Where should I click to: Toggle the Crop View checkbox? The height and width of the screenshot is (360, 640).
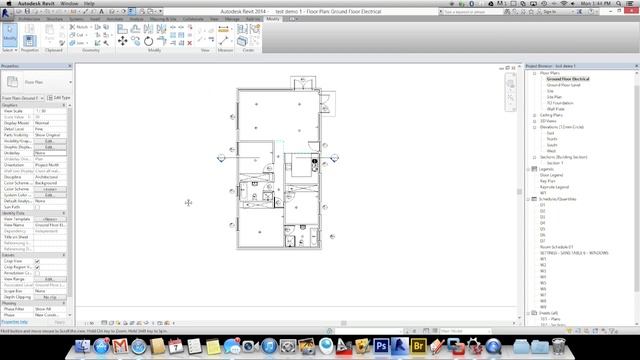click(x=37, y=261)
